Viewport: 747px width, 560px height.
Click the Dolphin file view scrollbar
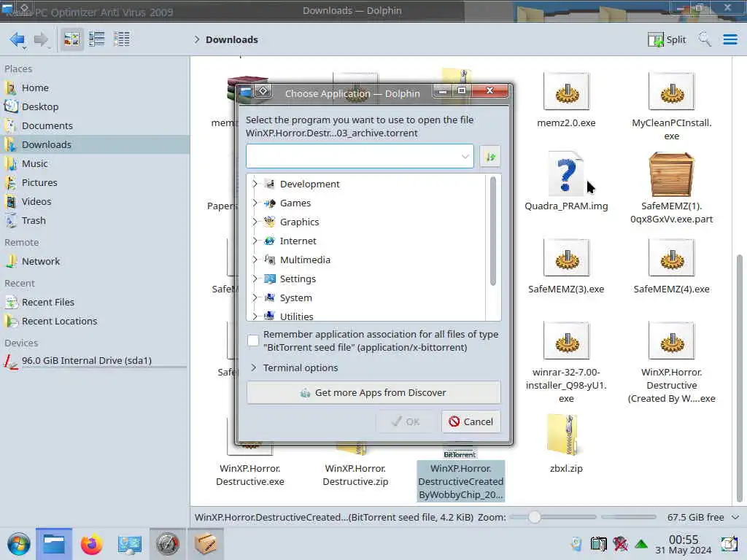click(740, 378)
